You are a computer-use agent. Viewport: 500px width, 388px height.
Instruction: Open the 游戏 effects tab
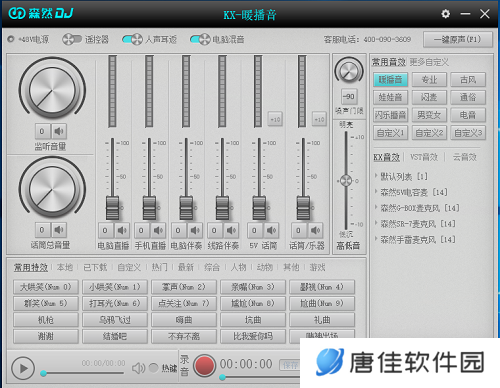[x=317, y=267]
